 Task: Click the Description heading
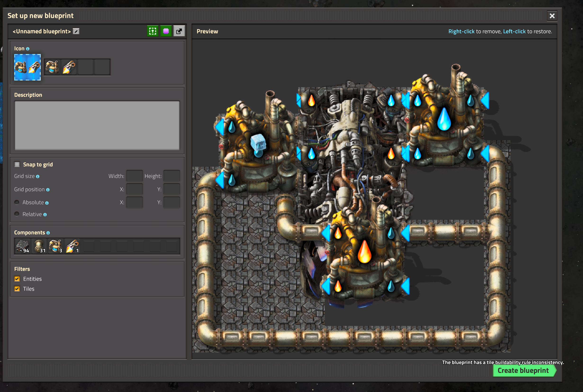pos(28,95)
